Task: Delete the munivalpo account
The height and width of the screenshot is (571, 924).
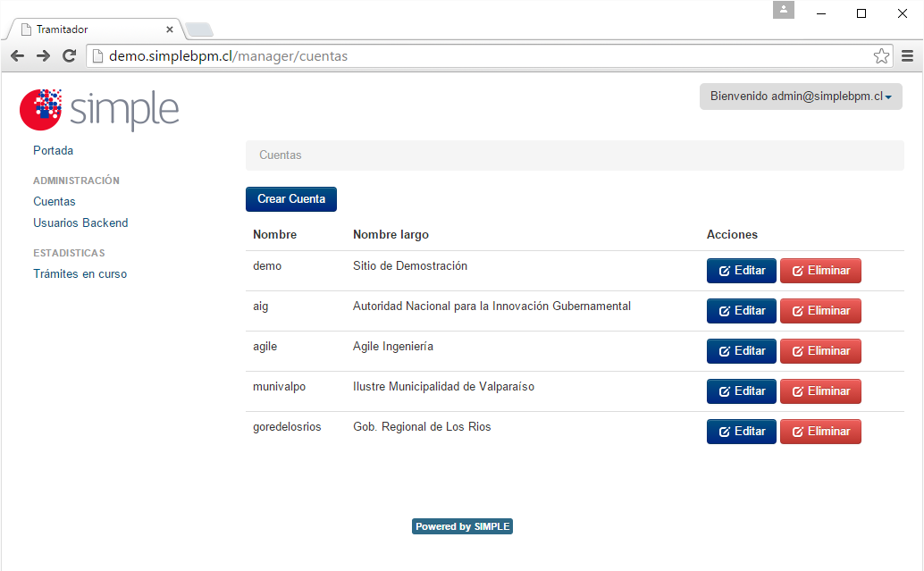Action: [820, 391]
